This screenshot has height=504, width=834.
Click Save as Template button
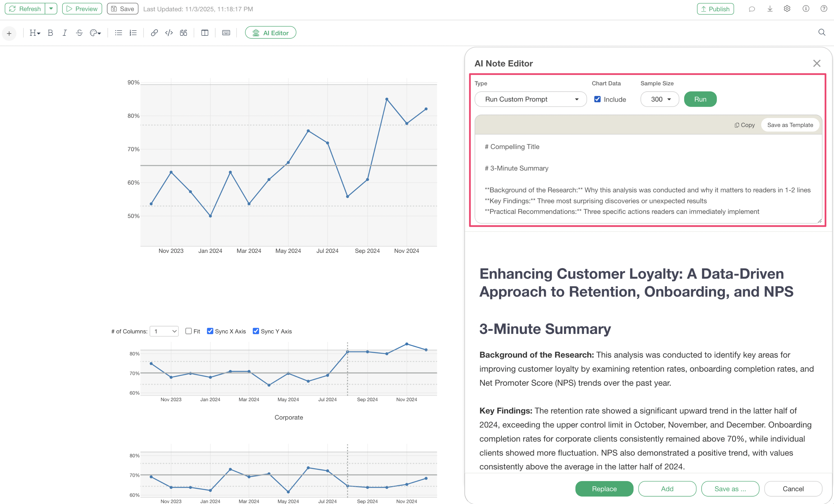[x=790, y=125]
